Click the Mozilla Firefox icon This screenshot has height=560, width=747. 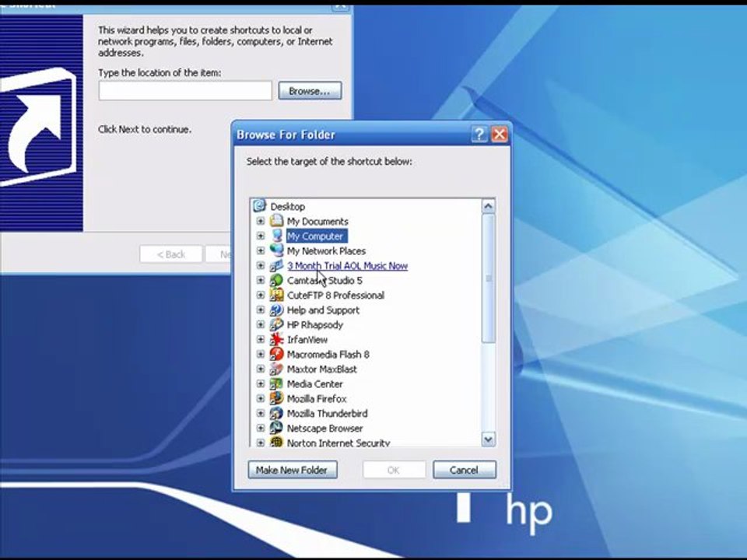click(276, 398)
